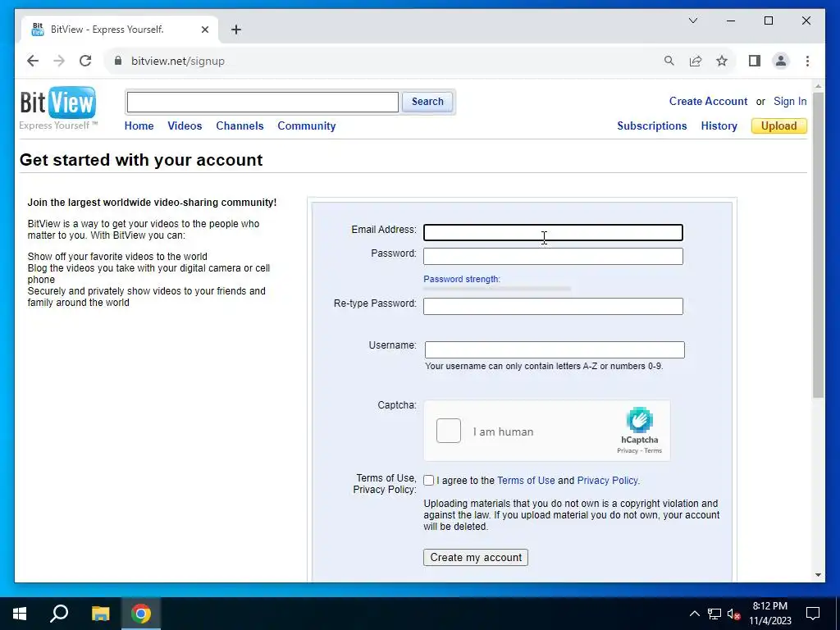This screenshot has height=630, width=840.
Task: Click the BitView logo
Action: tap(58, 107)
